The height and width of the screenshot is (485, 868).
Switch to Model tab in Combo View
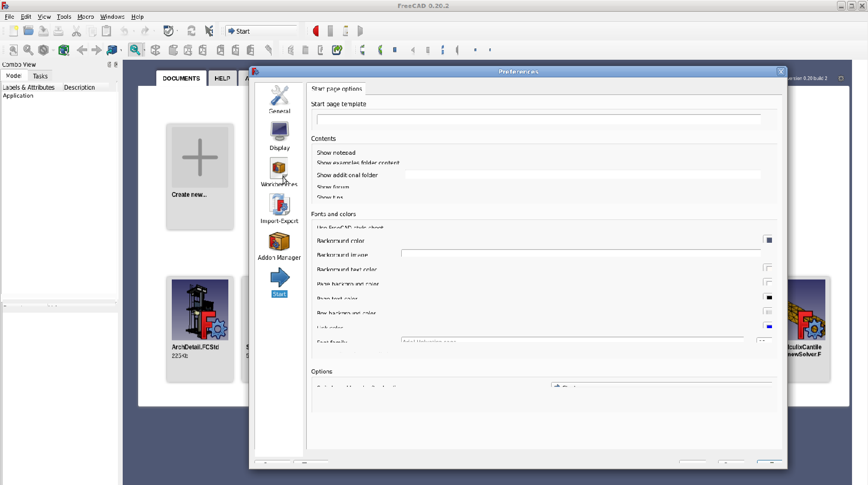[13, 76]
